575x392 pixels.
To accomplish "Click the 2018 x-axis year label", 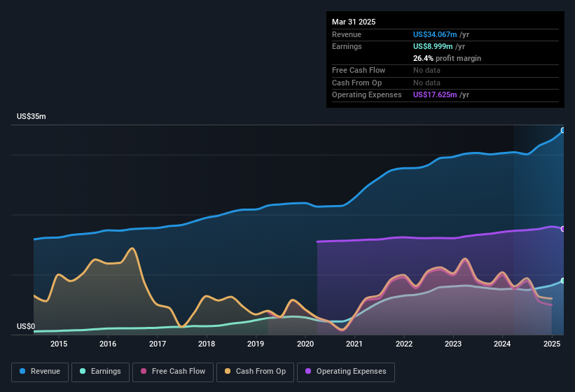I will coord(207,344).
